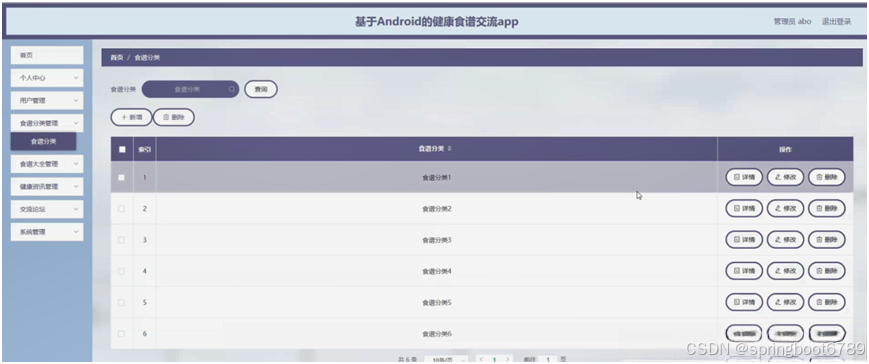869x364 pixels.
Task: Check the checkbox for row 食谱分类1
Action: pos(121,178)
